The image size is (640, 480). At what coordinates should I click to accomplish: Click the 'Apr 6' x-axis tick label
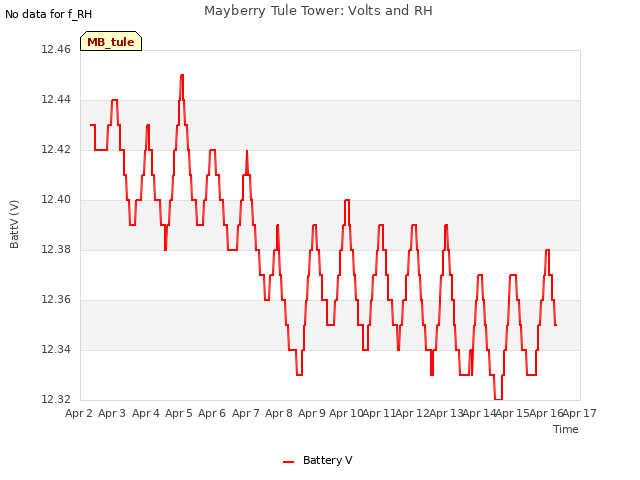point(212,413)
